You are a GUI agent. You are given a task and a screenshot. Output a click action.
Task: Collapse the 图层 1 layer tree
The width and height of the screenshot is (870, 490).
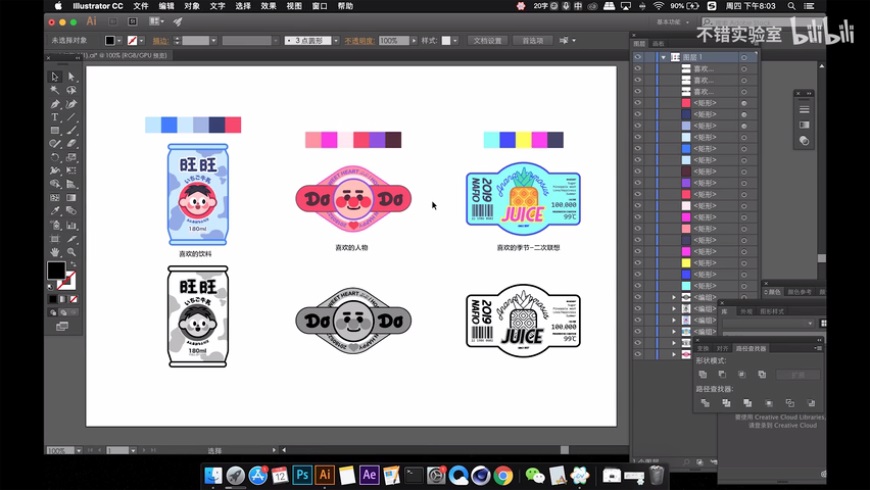coord(663,57)
